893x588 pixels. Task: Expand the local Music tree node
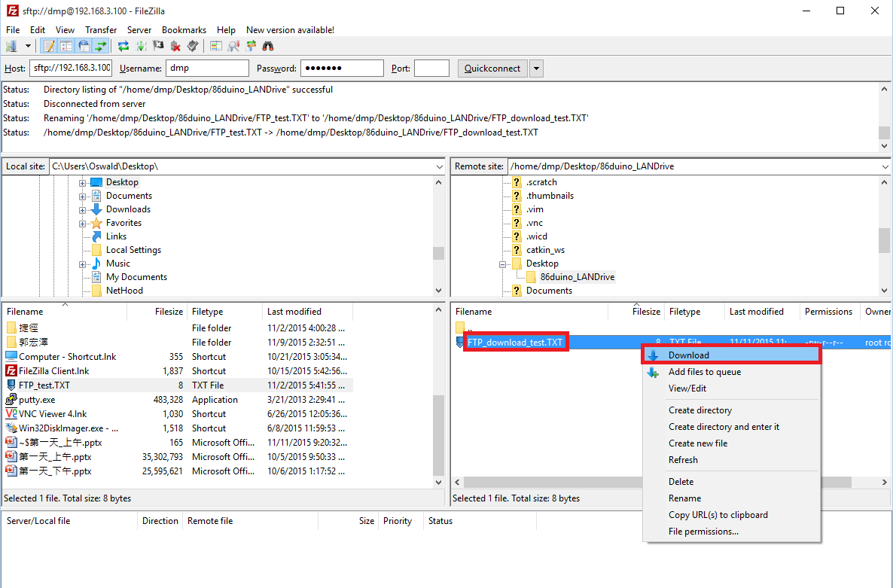pyautogui.click(x=83, y=264)
